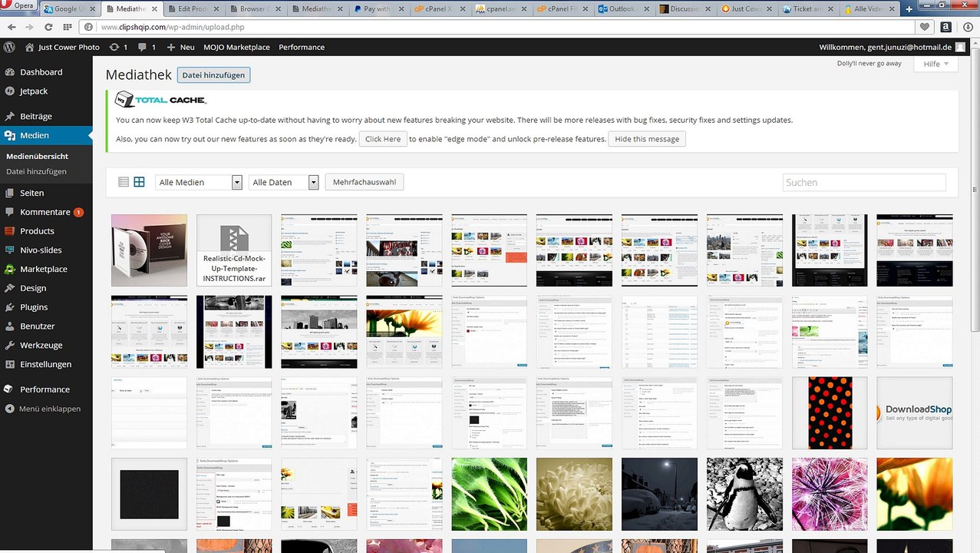Open Kommentare in the sidebar
Image resolution: width=980 pixels, height=553 pixels.
pos(46,212)
